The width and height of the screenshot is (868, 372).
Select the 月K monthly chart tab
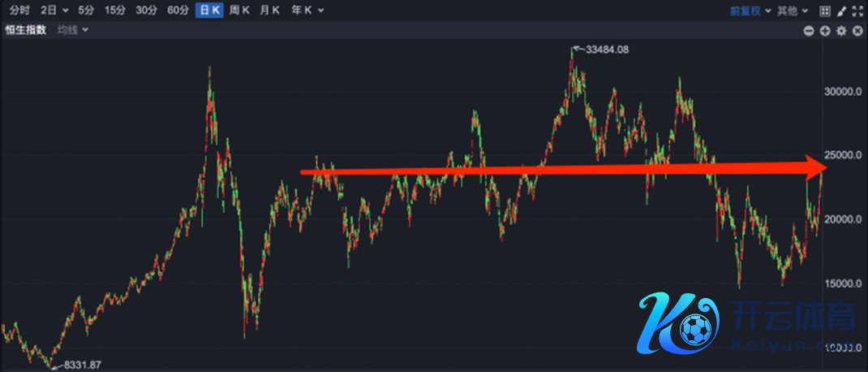[x=270, y=11]
